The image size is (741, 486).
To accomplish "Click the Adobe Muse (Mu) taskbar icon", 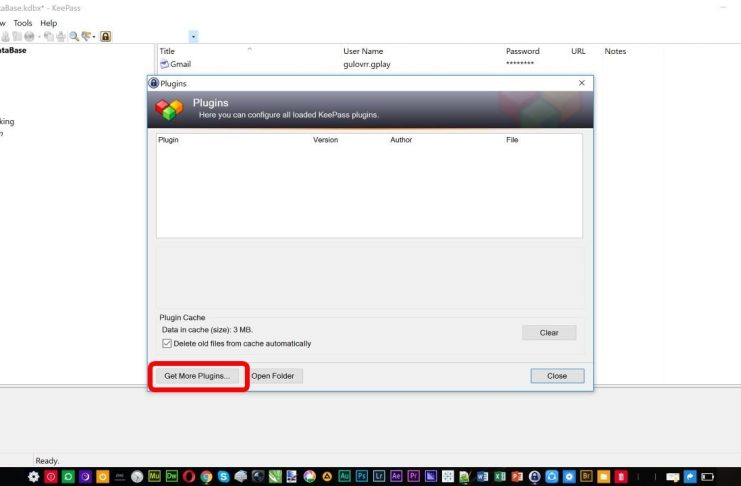I will [155, 476].
